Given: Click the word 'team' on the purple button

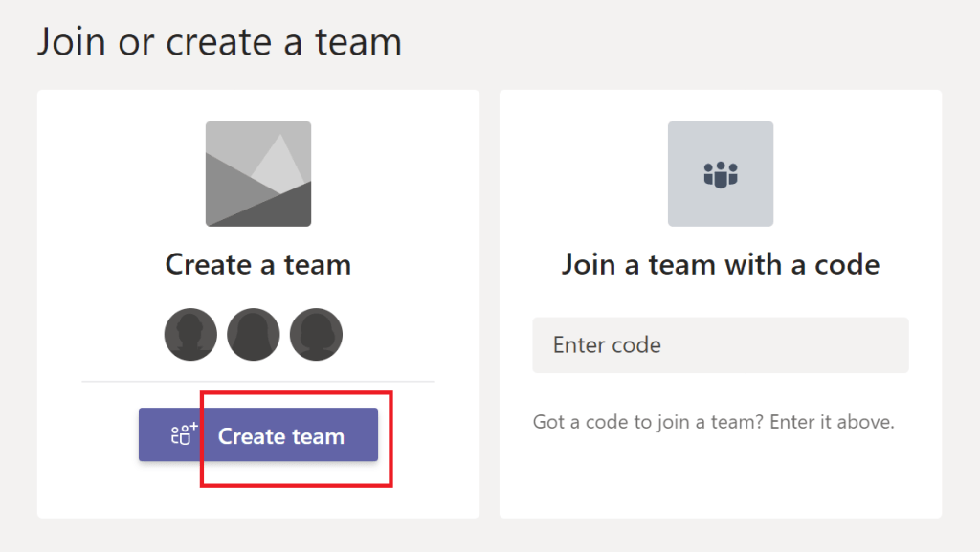Looking at the screenshot, I should 321,436.
